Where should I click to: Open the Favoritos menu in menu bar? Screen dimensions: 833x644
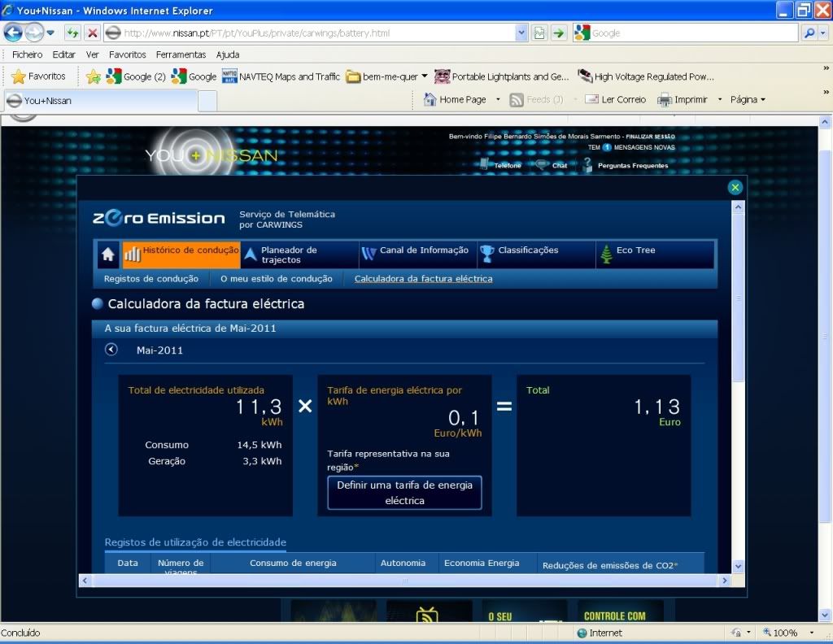point(128,54)
